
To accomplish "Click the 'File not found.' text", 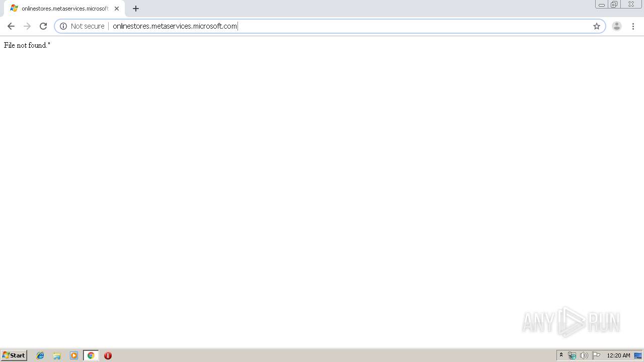I will (x=26, y=45).
